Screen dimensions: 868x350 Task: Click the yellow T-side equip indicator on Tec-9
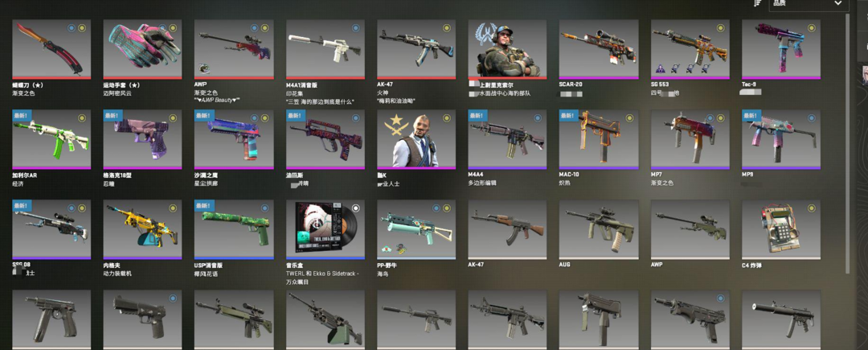[x=811, y=27]
